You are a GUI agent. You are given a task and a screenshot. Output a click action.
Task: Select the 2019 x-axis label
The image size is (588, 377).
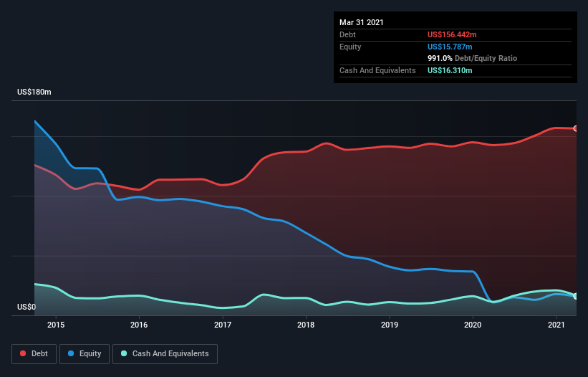point(390,325)
